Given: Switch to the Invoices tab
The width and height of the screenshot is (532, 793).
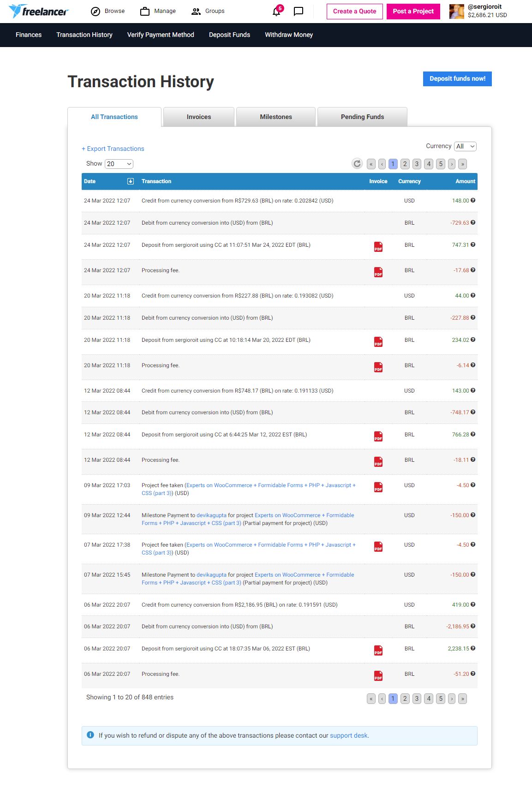Looking at the screenshot, I should tap(199, 117).
